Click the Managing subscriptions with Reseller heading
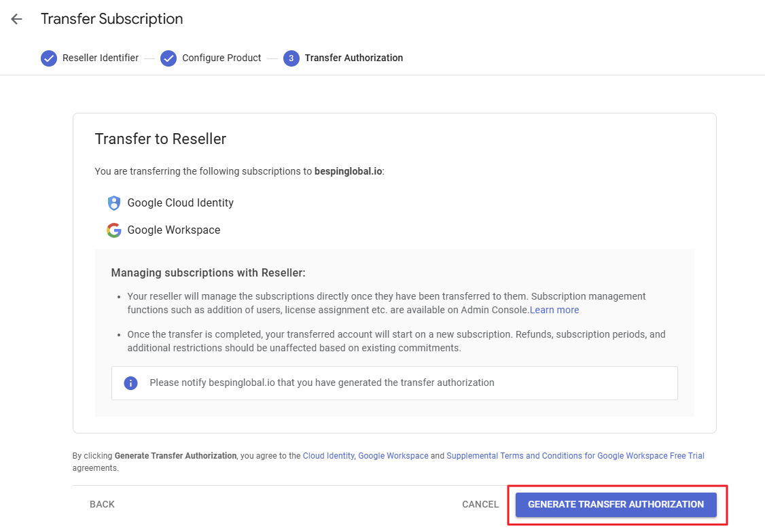 pyautogui.click(x=209, y=273)
